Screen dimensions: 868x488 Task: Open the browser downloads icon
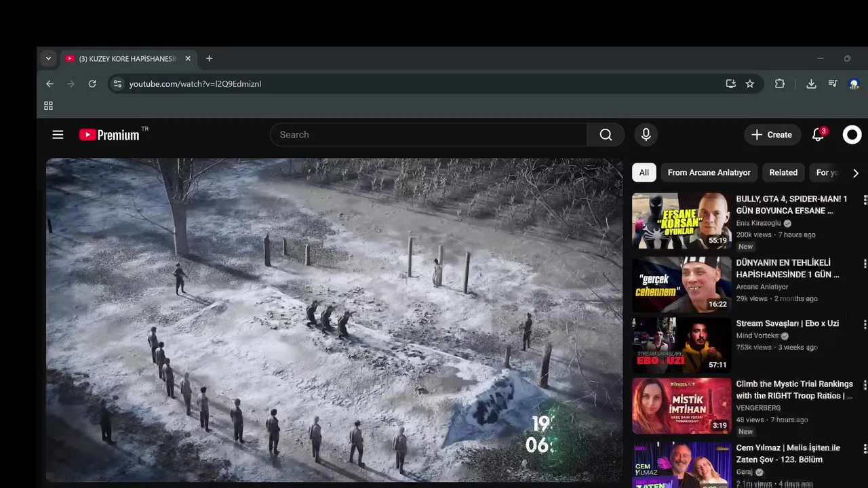point(811,84)
